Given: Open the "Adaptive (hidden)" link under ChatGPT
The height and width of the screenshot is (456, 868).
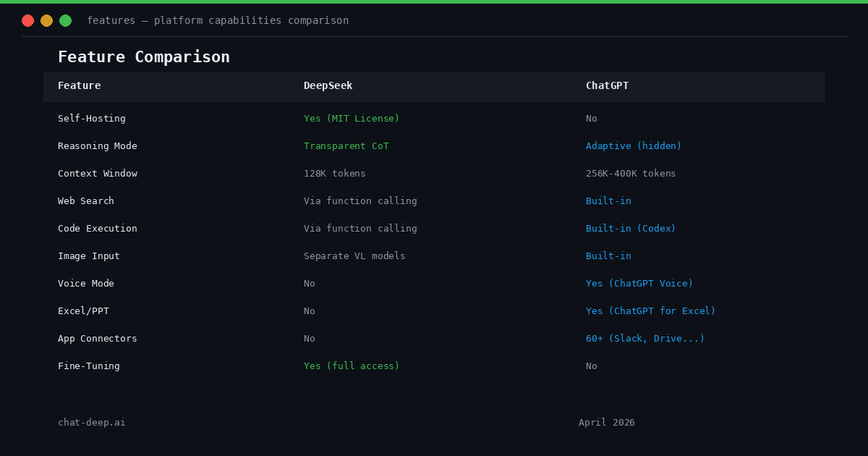Looking at the screenshot, I should (634, 145).
